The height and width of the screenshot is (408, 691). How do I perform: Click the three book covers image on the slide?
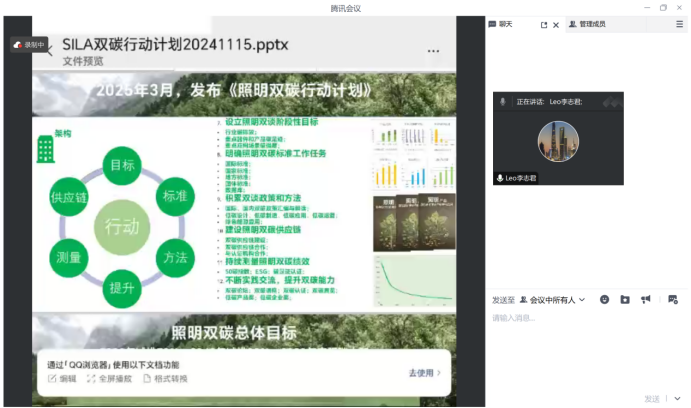pos(414,223)
